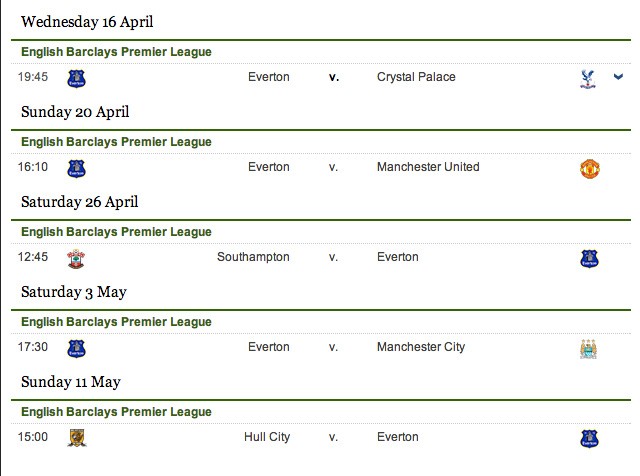Click the league heading under Sunday 11 May
This screenshot has height=476, width=640.
[x=116, y=412]
